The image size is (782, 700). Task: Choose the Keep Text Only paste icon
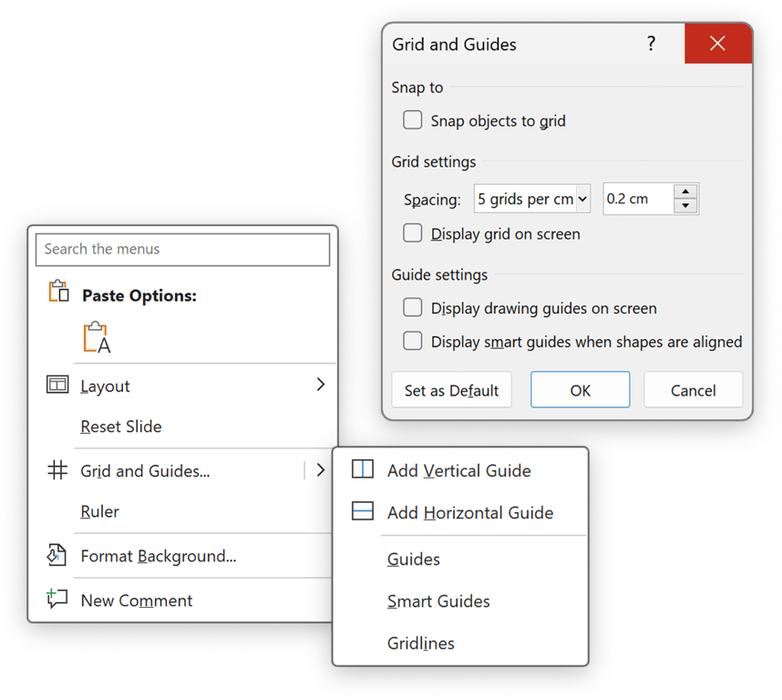tap(97, 337)
